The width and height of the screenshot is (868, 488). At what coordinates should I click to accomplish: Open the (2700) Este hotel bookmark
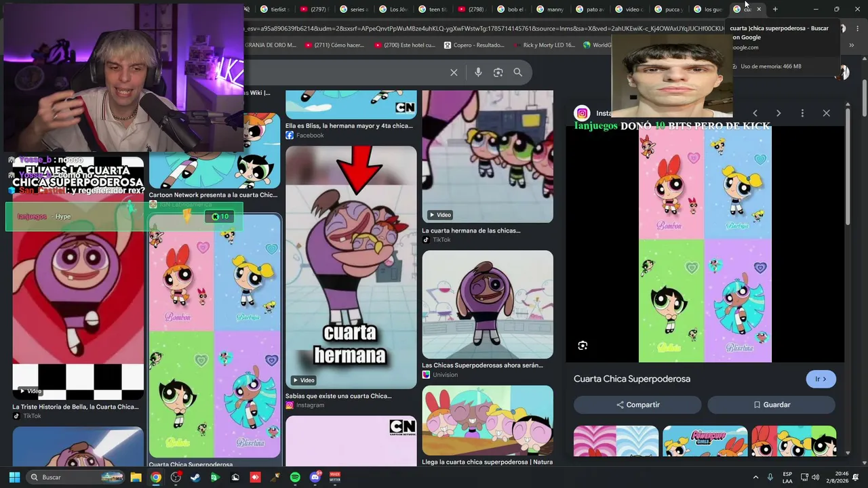(405, 45)
